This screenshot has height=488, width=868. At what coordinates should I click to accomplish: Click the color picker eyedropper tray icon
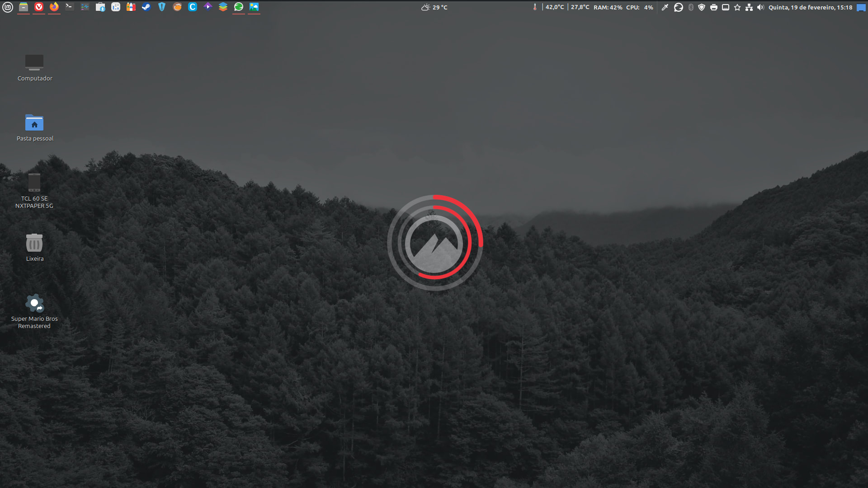[665, 7]
